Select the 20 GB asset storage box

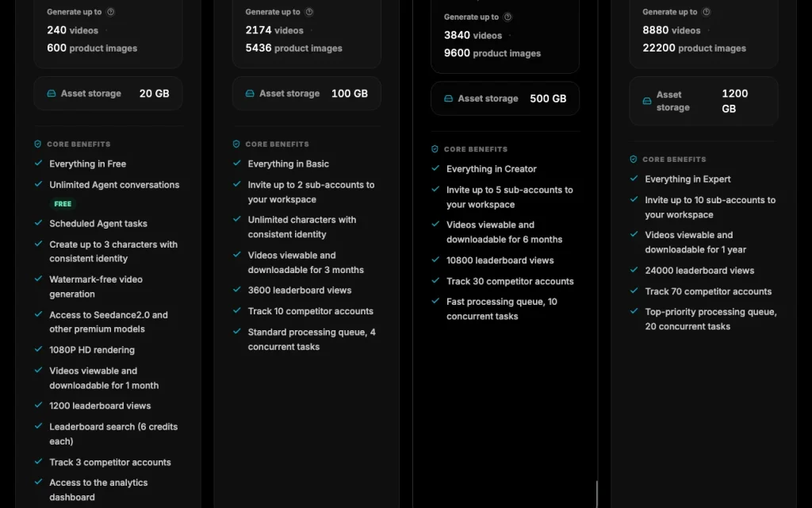tap(108, 94)
